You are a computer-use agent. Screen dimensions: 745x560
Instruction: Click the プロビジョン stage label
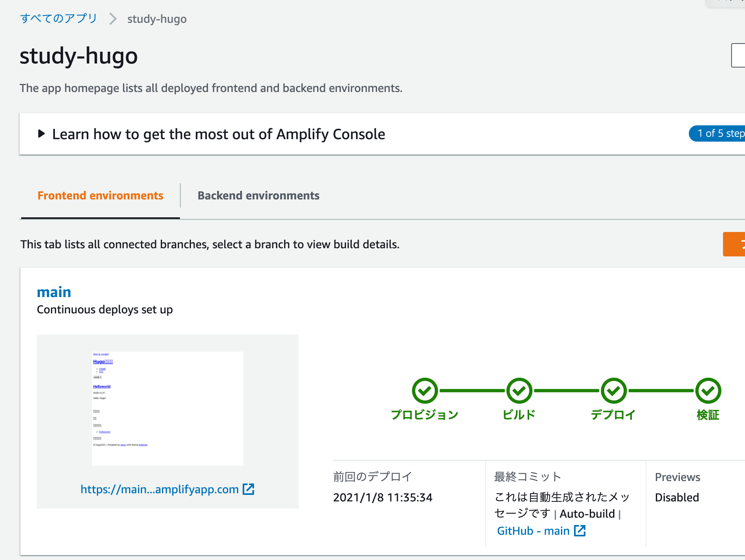pos(425,415)
